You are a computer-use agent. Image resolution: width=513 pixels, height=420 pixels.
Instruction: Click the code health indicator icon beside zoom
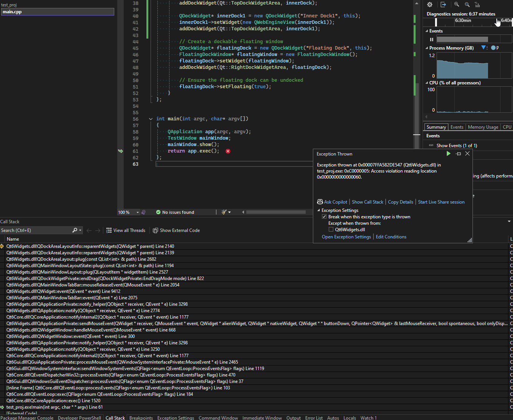point(143,212)
